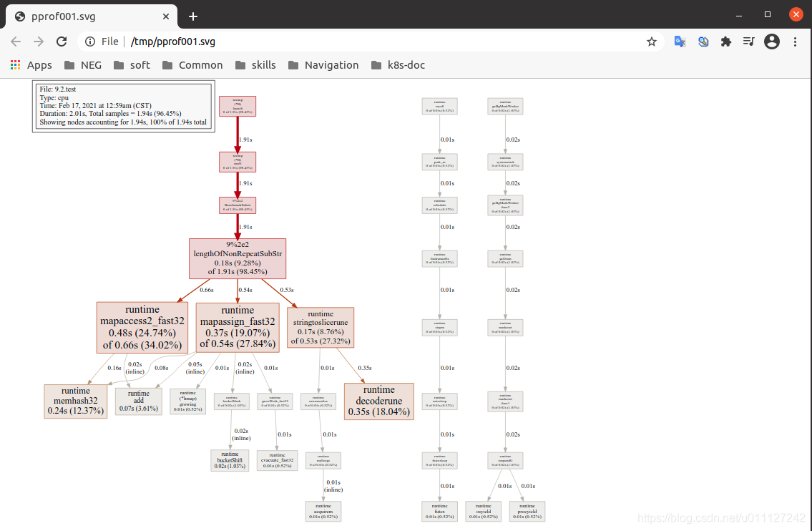This screenshot has height=531, width=812.
Task: Go forward to the next page
Action: point(39,42)
